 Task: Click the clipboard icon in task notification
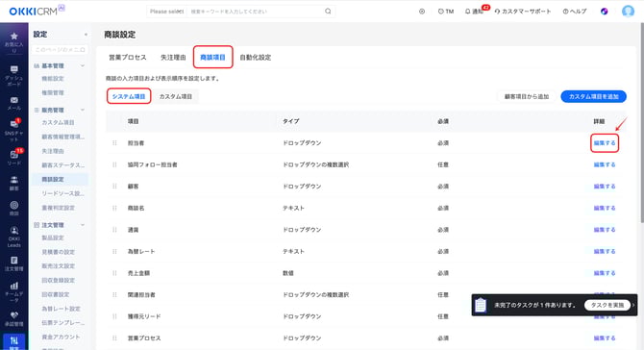tap(481, 305)
